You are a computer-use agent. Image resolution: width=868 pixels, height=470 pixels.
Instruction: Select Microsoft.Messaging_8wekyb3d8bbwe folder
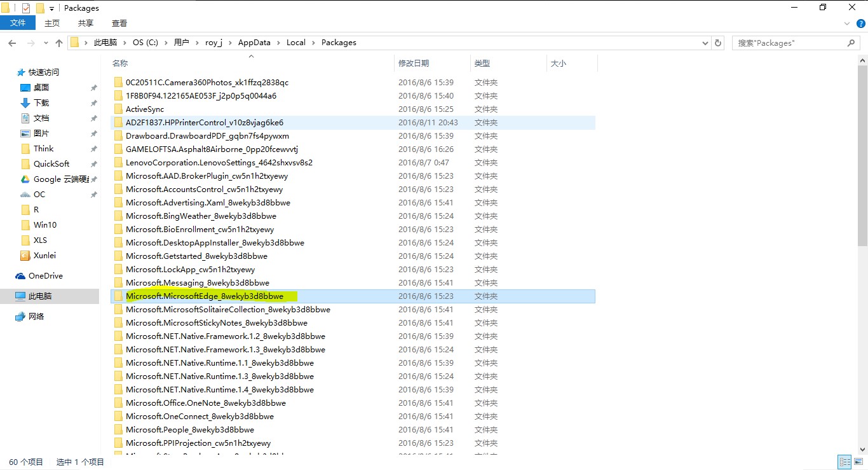[353, 282]
